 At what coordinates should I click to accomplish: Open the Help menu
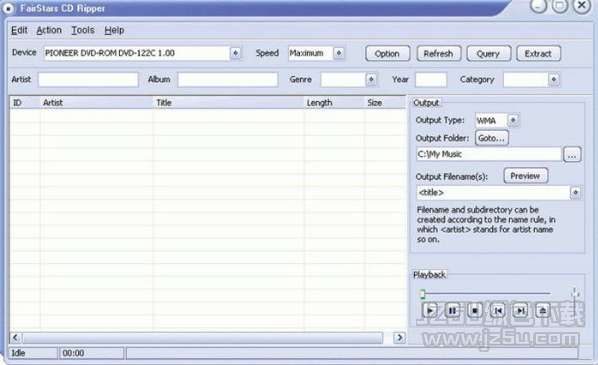tap(114, 30)
